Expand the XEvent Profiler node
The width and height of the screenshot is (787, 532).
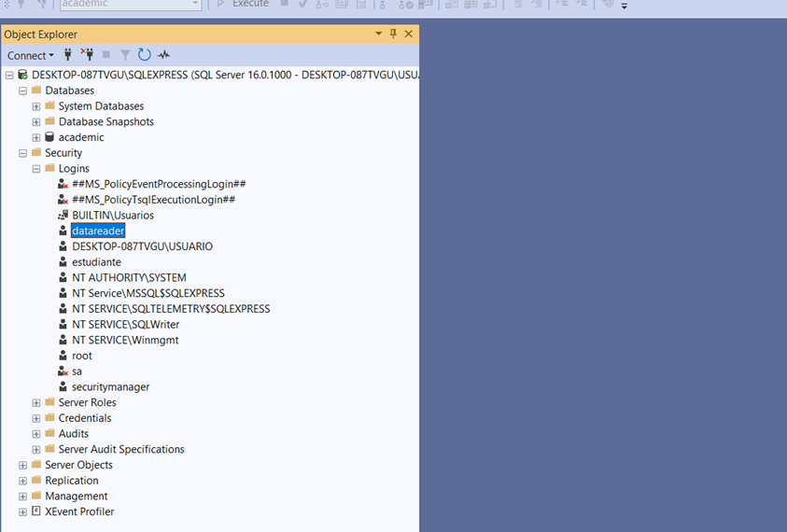(x=22, y=511)
